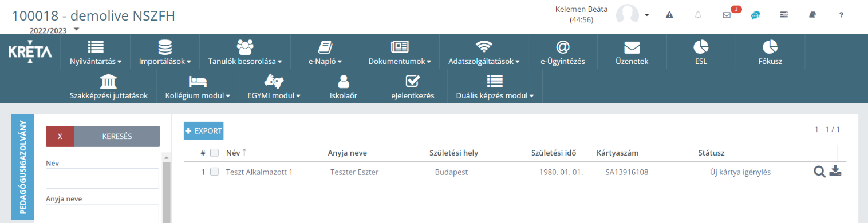Open the warning triangle alerts icon
Image resolution: width=868 pixels, height=223 pixels.
(669, 15)
